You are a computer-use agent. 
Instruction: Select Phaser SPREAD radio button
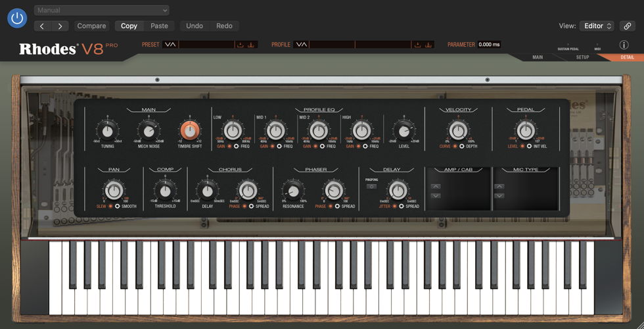(338, 206)
